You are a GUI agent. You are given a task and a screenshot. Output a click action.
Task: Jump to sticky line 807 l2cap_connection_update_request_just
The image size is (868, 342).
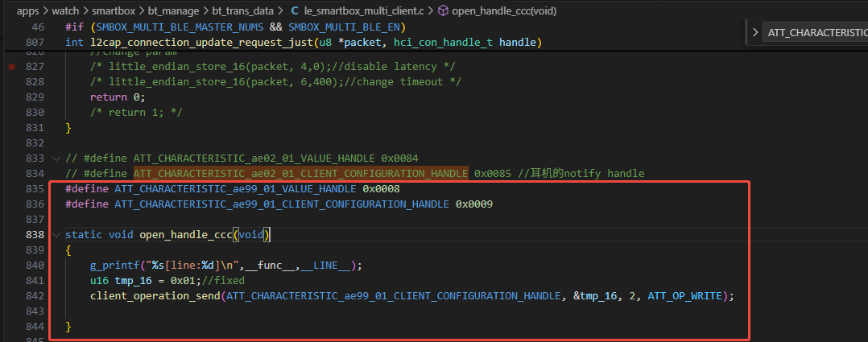coord(304,42)
